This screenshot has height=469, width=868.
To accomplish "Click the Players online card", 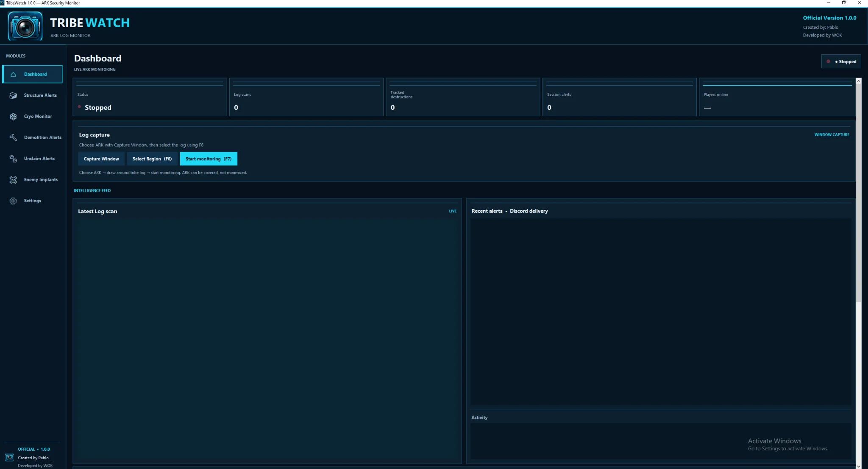I will (x=777, y=97).
